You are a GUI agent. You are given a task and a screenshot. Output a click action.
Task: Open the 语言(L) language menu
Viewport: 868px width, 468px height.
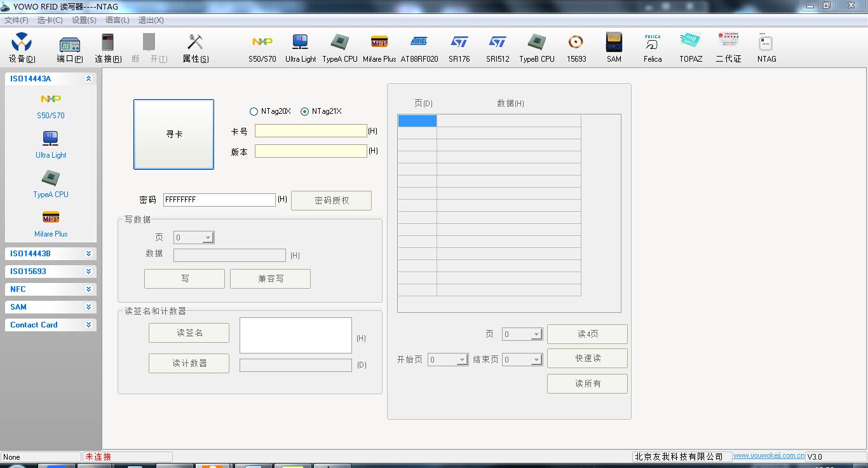pyautogui.click(x=117, y=20)
